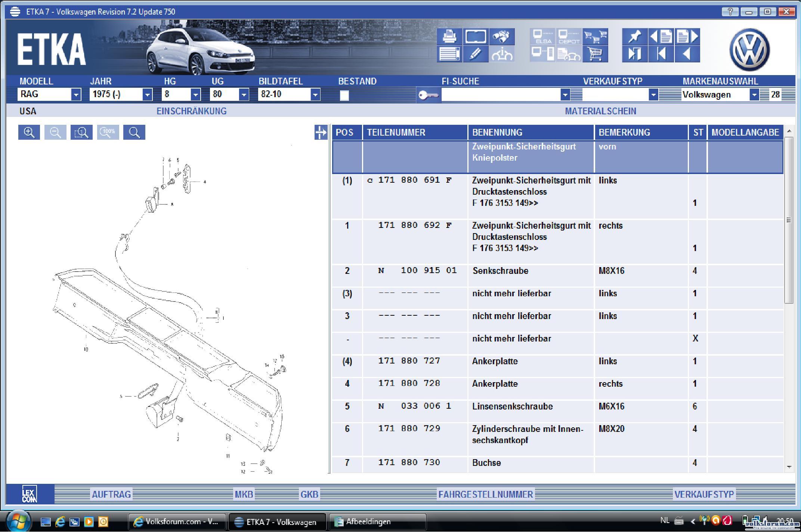The width and height of the screenshot is (801, 532).
Task: Open the ELSA link icon
Action: pyautogui.click(x=542, y=37)
